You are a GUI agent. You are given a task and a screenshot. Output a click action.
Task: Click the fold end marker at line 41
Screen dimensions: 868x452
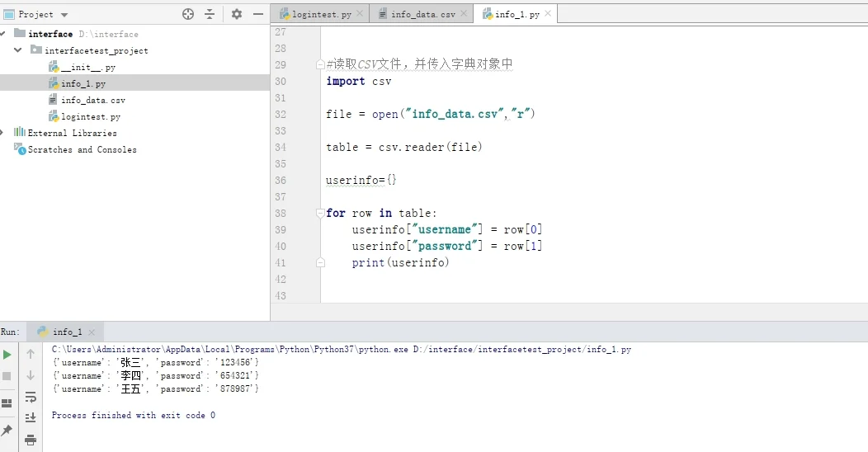320,263
